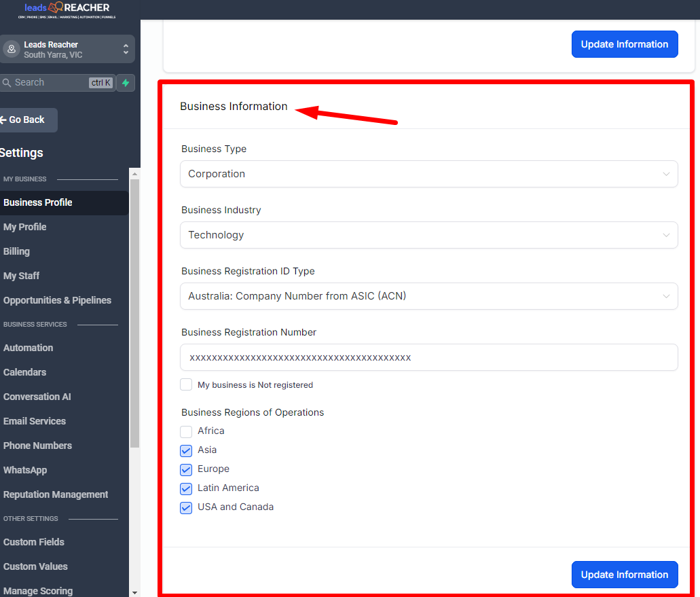Screen dimensions: 700x597
Task: Go to Calendars settings
Action: pos(24,372)
